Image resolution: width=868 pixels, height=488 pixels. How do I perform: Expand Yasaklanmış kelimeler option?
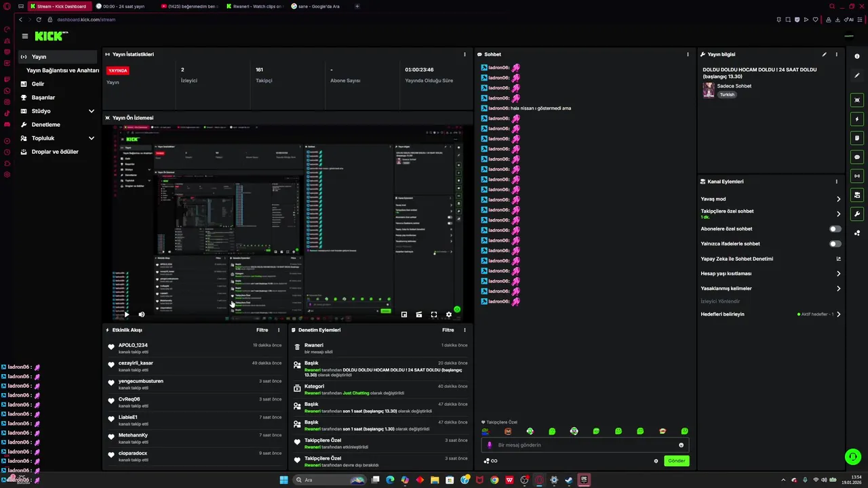(x=838, y=289)
